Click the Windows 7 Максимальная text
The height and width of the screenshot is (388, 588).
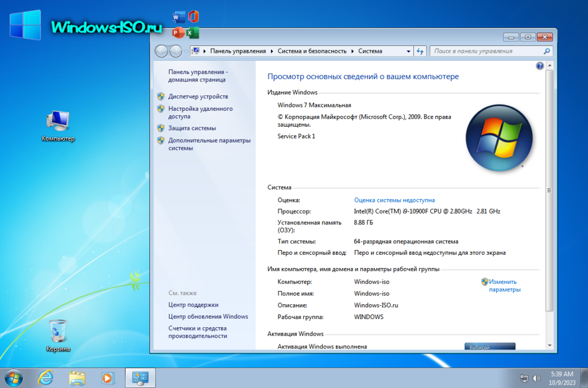tap(314, 105)
